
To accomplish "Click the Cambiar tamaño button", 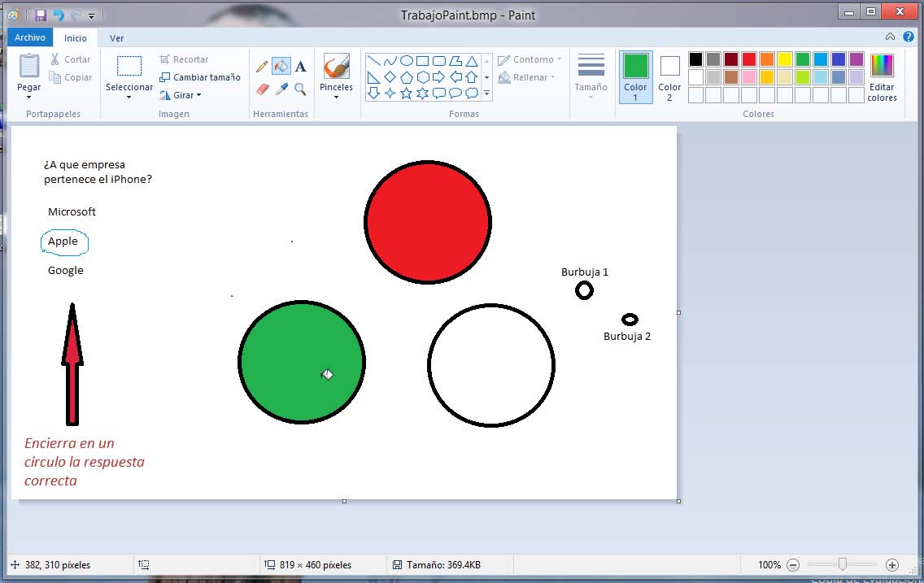I will point(200,77).
